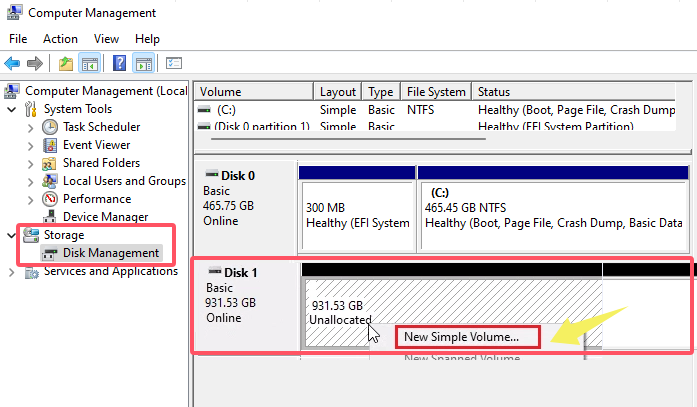Open the View menu
This screenshot has height=407, width=697.
(106, 38)
